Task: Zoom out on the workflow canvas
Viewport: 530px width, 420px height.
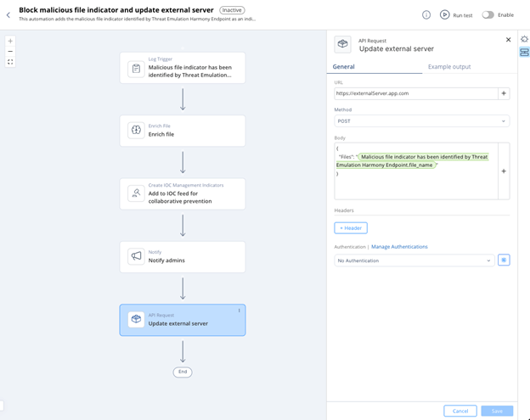Action: (10, 51)
